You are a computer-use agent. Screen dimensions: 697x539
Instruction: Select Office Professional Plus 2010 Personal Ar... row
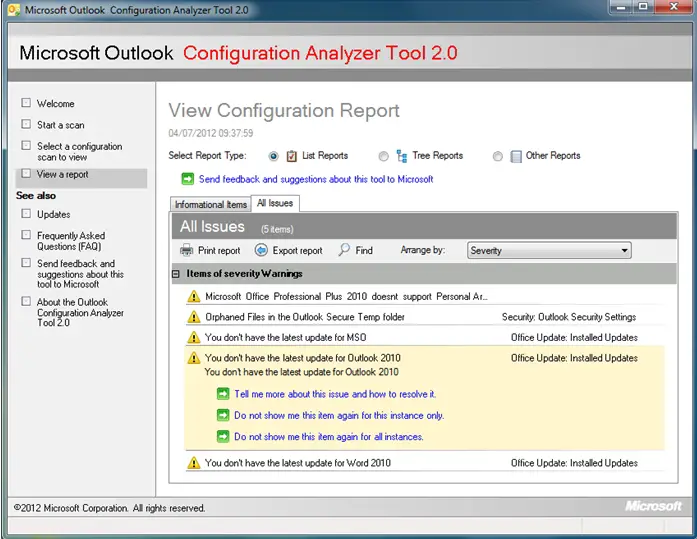pyautogui.click(x=425, y=296)
